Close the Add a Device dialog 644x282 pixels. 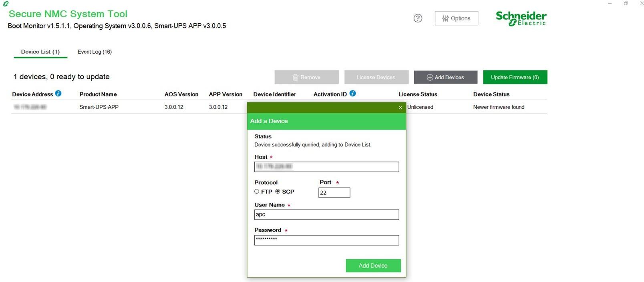400,108
